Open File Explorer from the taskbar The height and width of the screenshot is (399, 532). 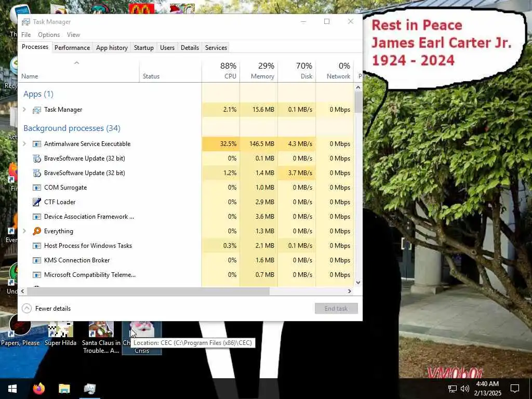click(64, 389)
